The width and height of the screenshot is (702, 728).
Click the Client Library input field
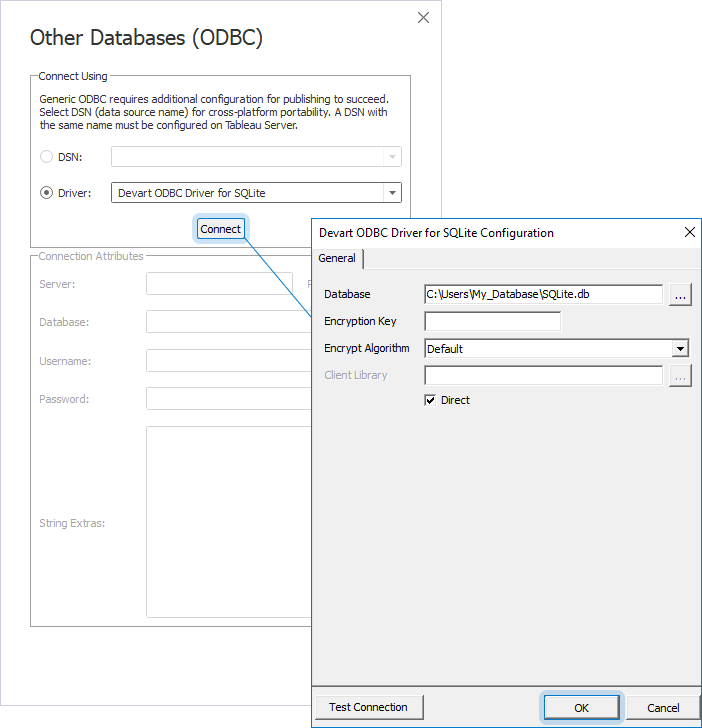pos(543,375)
